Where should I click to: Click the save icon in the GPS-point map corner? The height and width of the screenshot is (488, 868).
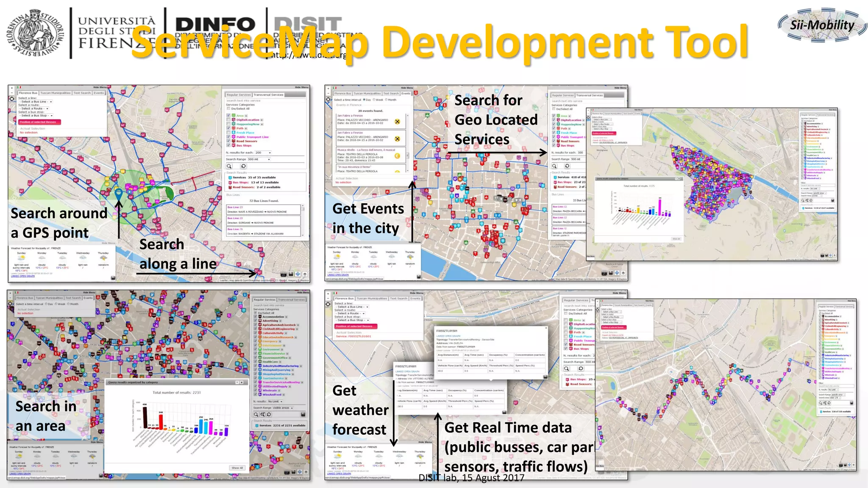point(291,274)
